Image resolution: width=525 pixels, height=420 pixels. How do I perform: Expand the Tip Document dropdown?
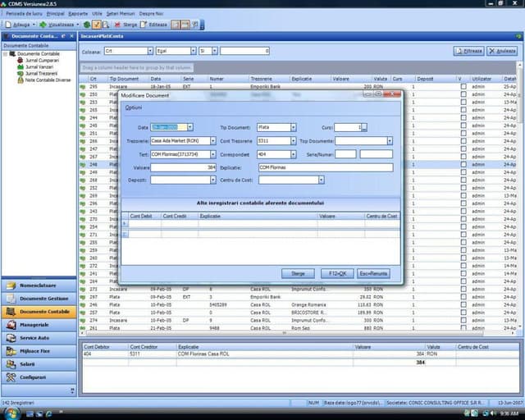tap(293, 127)
